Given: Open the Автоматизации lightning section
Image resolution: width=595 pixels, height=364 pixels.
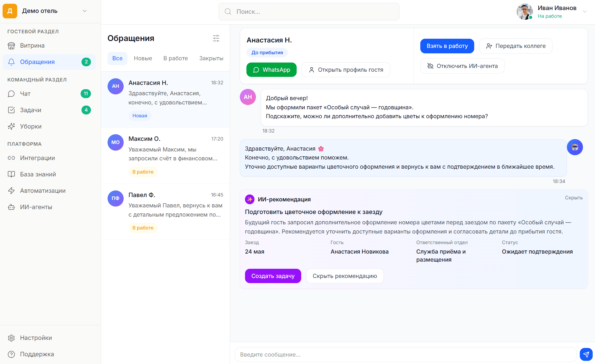Looking at the screenshot, I should pyautogui.click(x=49, y=191).
